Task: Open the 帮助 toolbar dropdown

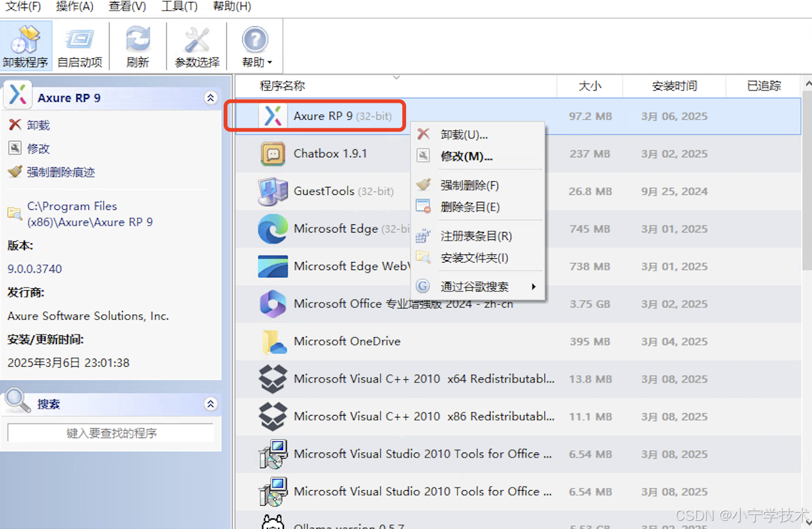Action: pos(256,46)
